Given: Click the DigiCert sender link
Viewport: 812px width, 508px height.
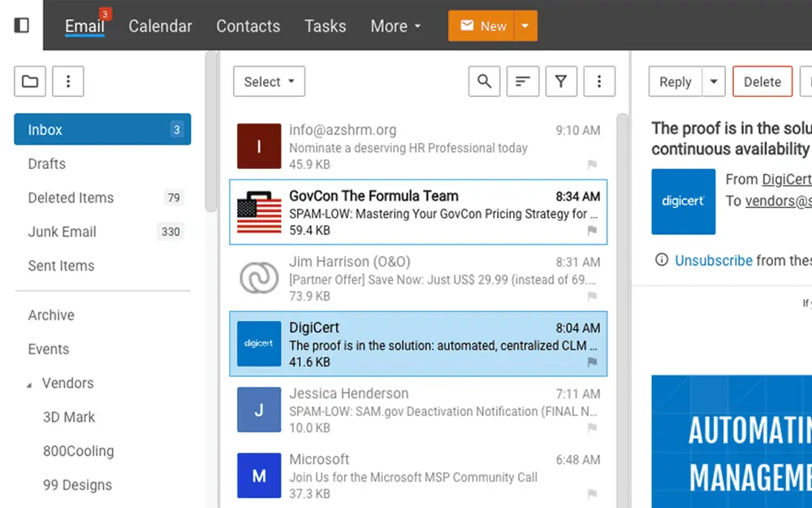Looking at the screenshot, I should click(787, 180).
